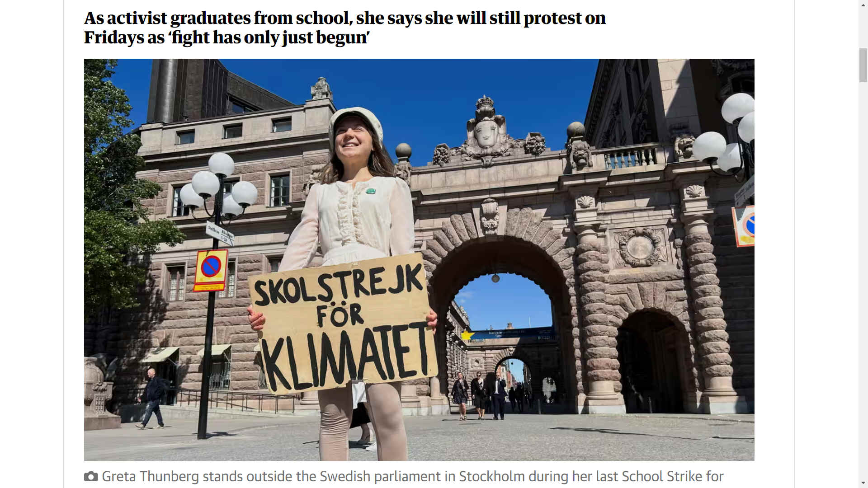Click the vertical scrollbar thumb
This screenshot has height=488, width=868.
863,65
